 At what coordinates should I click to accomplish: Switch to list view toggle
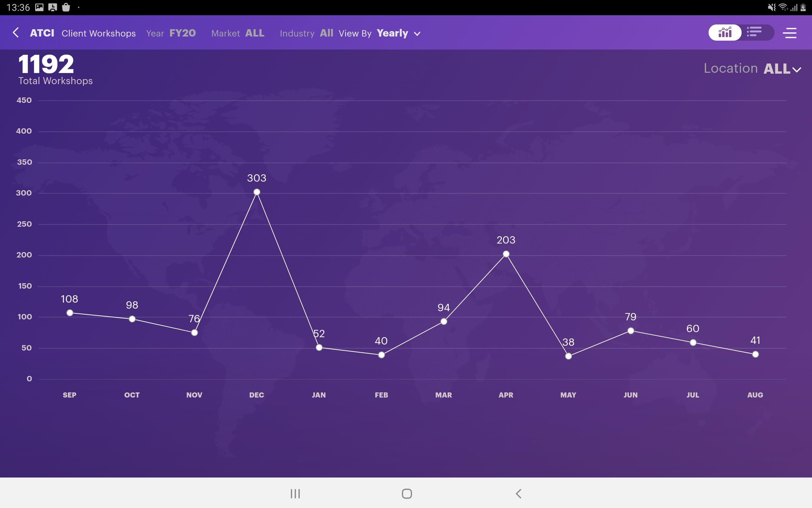click(754, 33)
